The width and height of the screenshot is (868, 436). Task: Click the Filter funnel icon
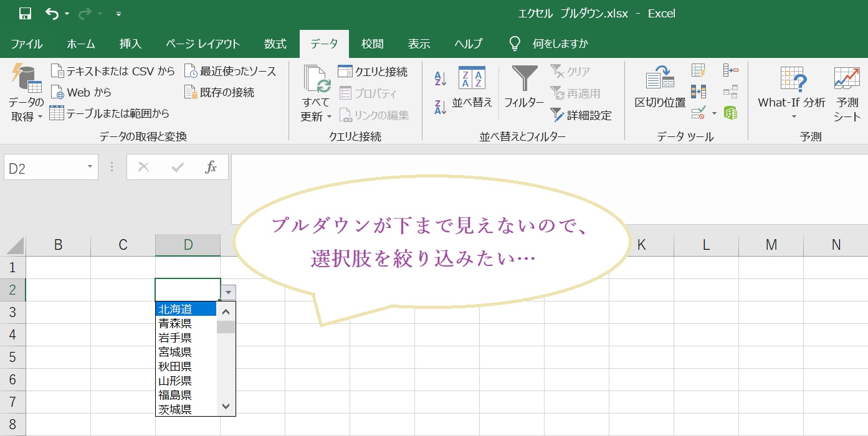[x=524, y=79]
